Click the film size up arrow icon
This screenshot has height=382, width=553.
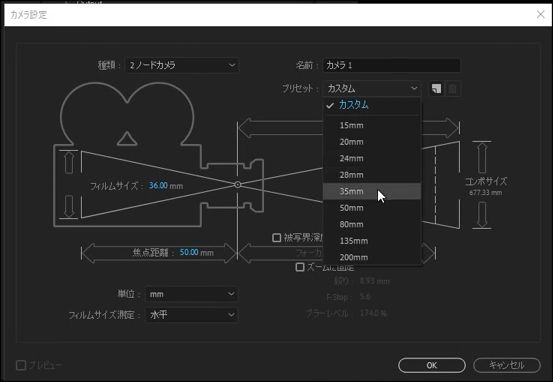(x=69, y=162)
